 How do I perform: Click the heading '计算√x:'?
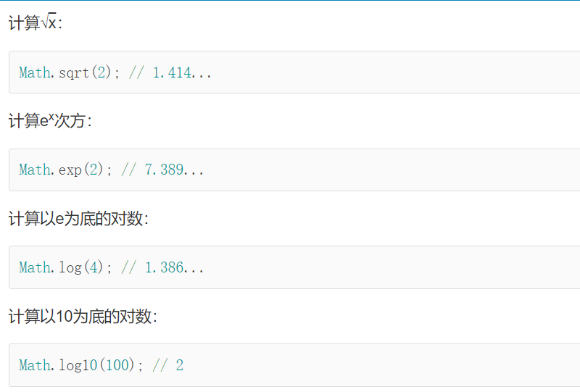(36, 22)
